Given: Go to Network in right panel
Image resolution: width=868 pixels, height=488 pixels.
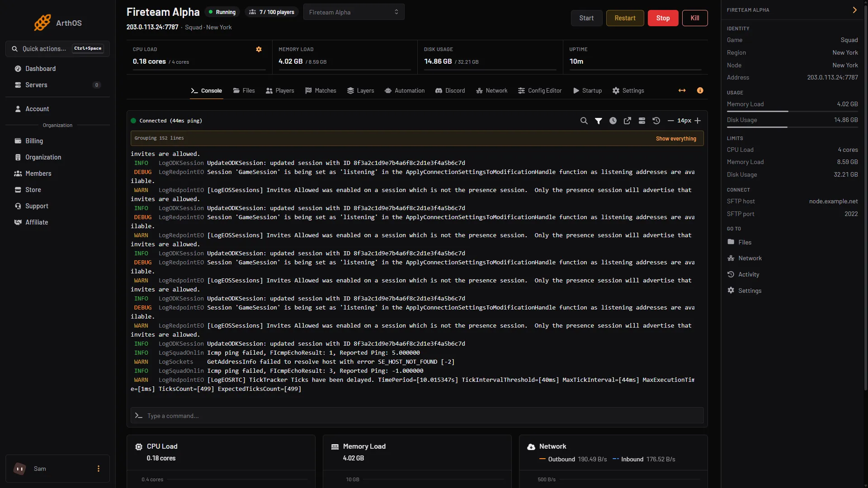Looking at the screenshot, I should [745, 258].
